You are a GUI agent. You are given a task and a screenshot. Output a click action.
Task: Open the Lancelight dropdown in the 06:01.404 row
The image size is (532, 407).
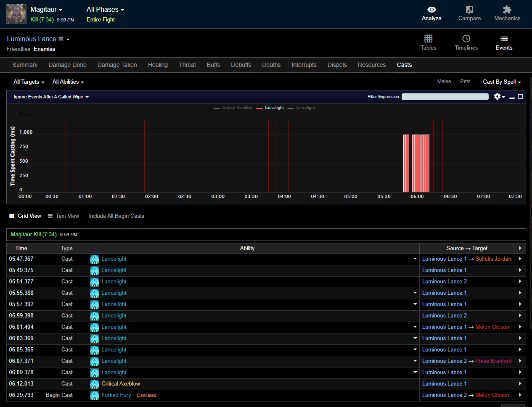click(415, 327)
